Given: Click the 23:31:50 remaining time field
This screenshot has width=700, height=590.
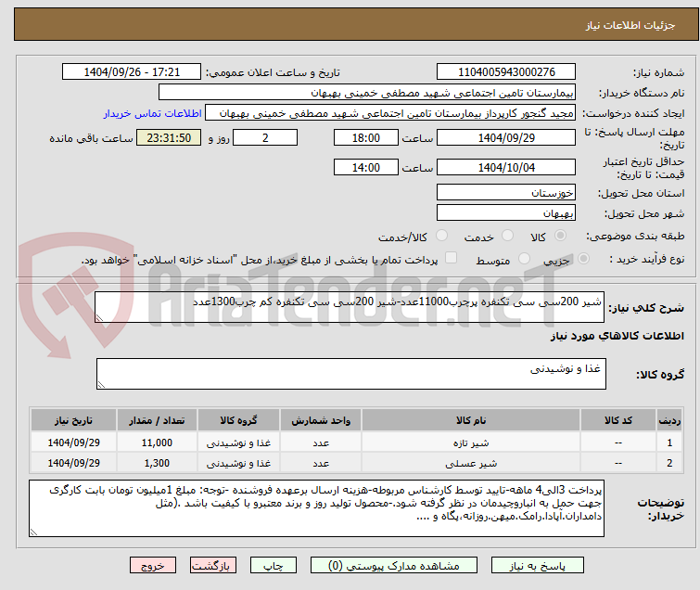Looking at the screenshot, I should coord(169,137).
